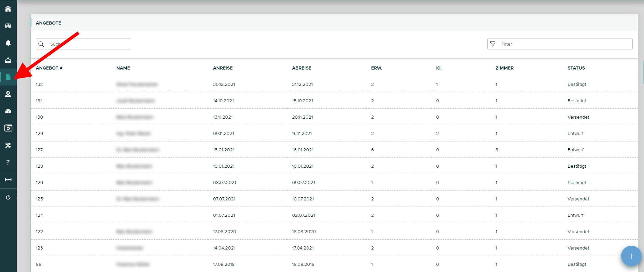Open the guest profile icon
The image size is (644, 272).
pos(8,94)
